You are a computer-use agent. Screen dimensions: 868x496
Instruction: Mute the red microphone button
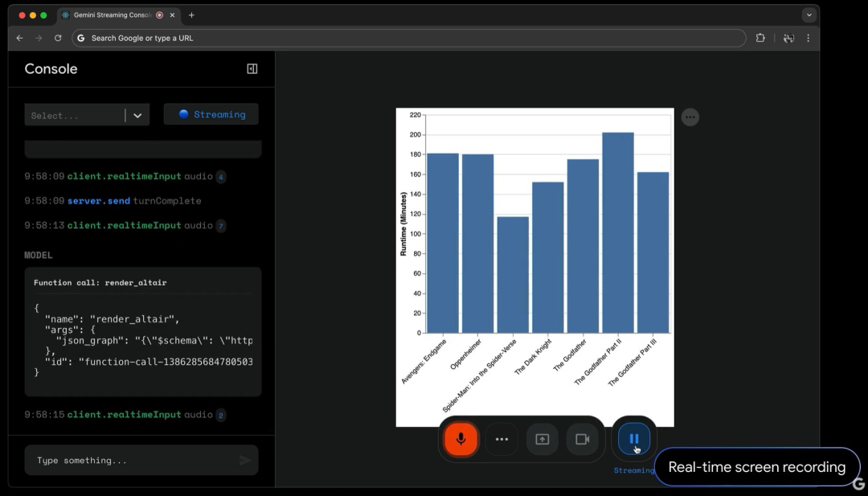[461, 439]
